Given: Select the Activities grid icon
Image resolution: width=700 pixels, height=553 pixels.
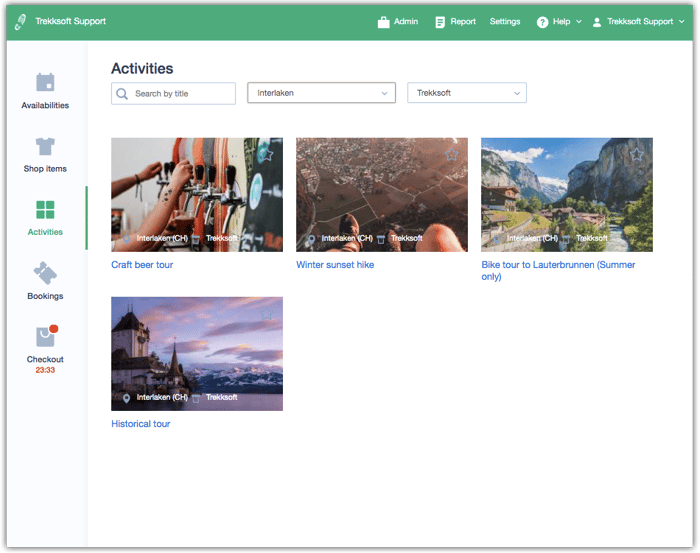Looking at the screenshot, I should coord(45,210).
